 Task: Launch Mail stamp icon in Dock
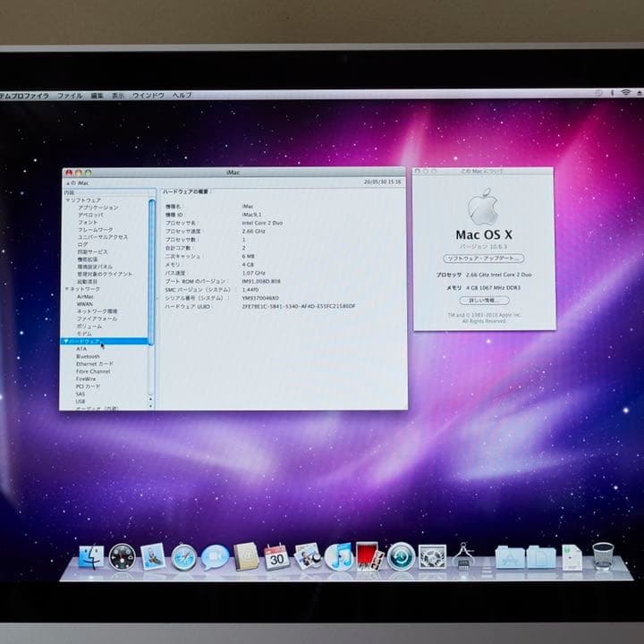coord(153,557)
